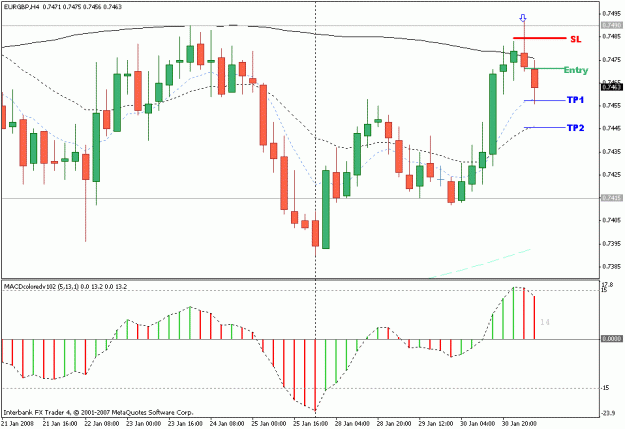Viewport: 625px width, 429px height.
Task: Click the 30 Jan 20:00 time label
Action: point(519,423)
